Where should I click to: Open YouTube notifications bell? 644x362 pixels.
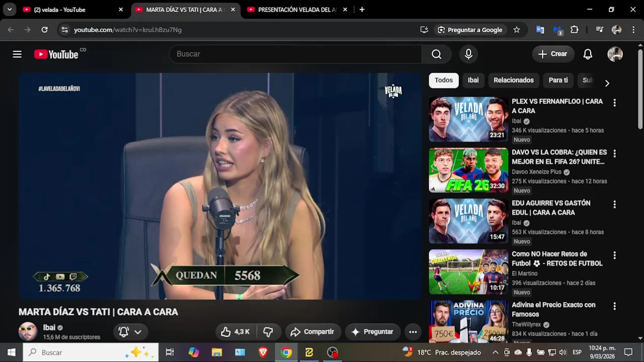pos(588,54)
